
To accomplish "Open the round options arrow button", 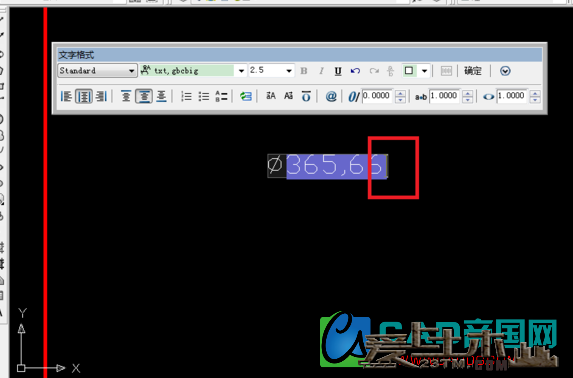I will coord(505,71).
